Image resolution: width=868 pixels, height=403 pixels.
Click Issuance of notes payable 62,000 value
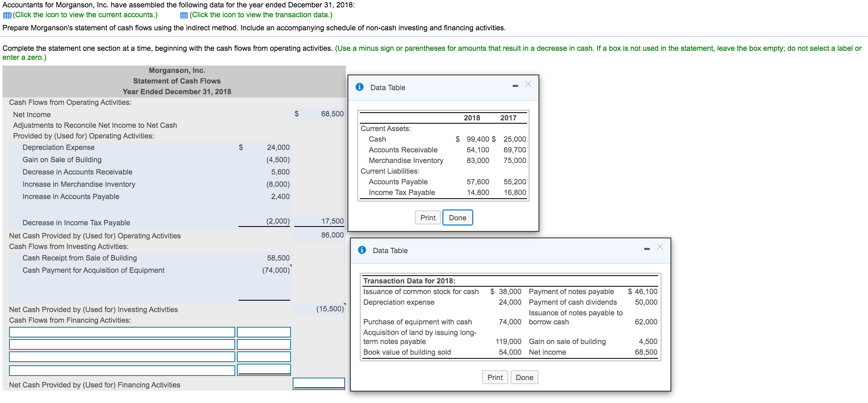click(x=646, y=322)
